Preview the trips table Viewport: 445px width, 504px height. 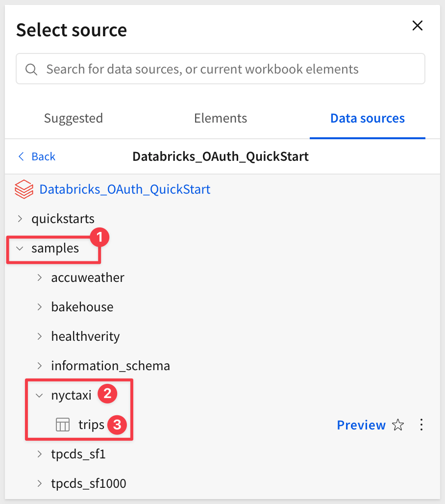click(x=361, y=425)
